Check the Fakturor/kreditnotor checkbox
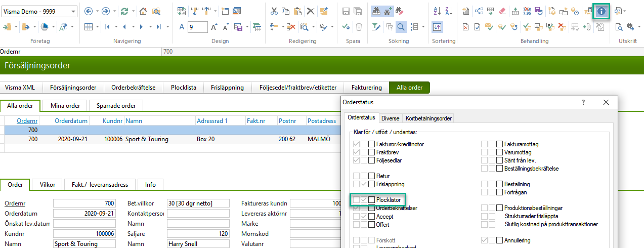The height and width of the screenshot is (248, 644). [372, 144]
